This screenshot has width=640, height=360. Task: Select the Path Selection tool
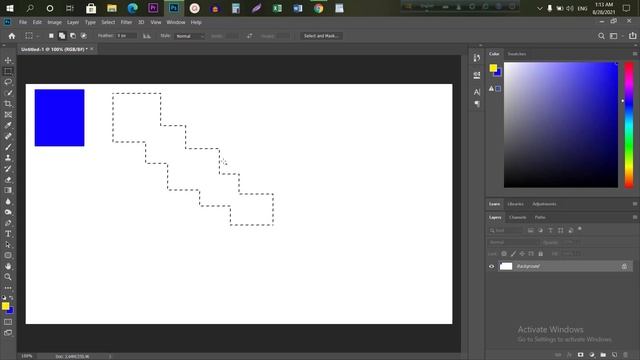[8, 244]
